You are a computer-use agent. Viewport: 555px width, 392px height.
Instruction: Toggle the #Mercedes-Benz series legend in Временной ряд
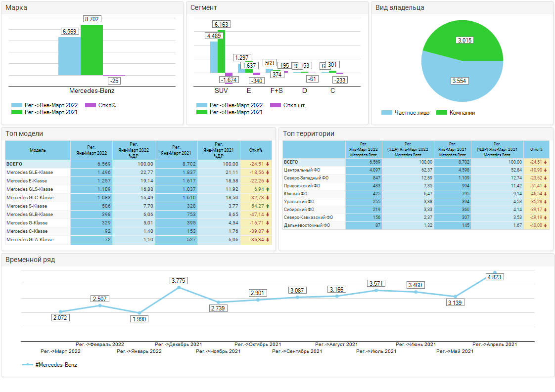pyautogui.click(x=50, y=365)
